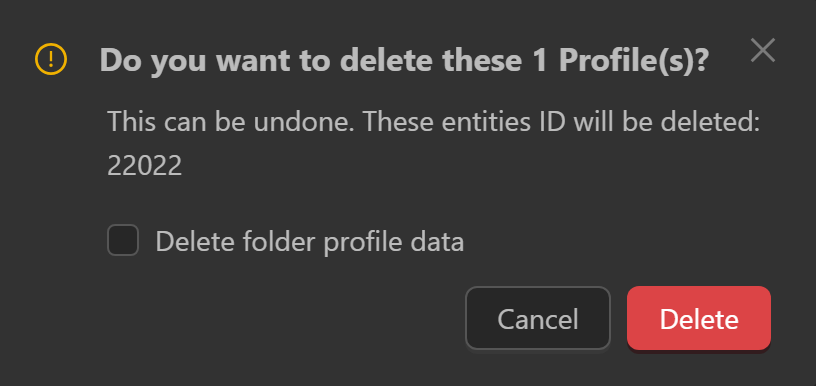Image resolution: width=816 pixels, height=386 pixels.
Task: Cancel the profile deletion
Action: pos(538,318)
